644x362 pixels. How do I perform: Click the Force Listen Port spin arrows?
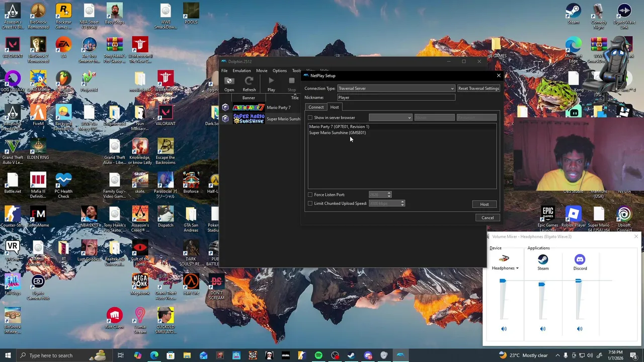point(389,195)
